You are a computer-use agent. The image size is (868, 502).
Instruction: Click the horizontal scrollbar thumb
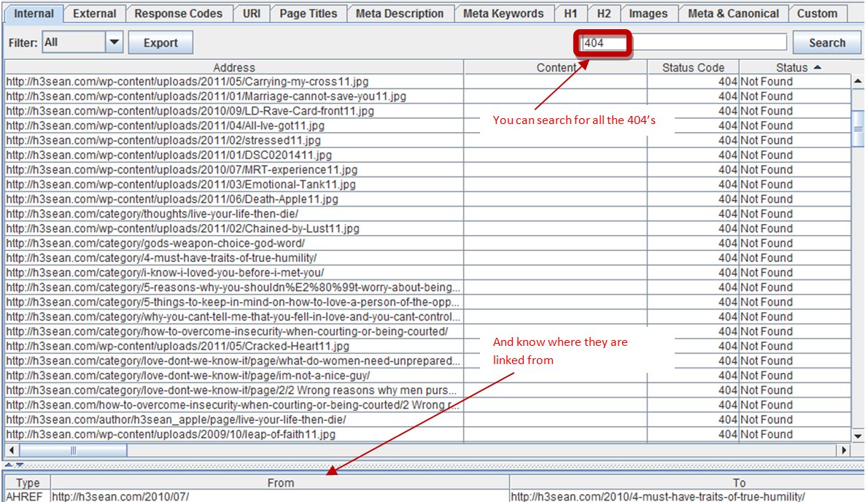click(x=73, y=451)
